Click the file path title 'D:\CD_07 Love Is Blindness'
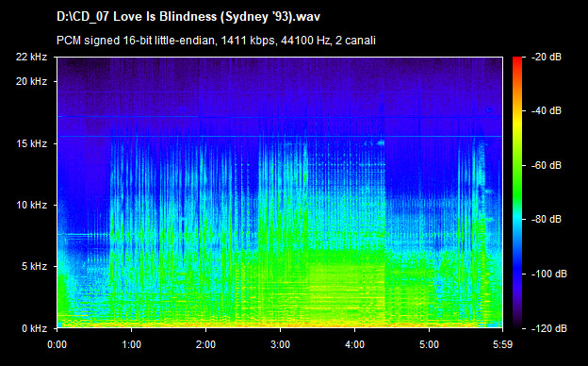The width and height of the screenshot is (588, 366). pos(188,17)
